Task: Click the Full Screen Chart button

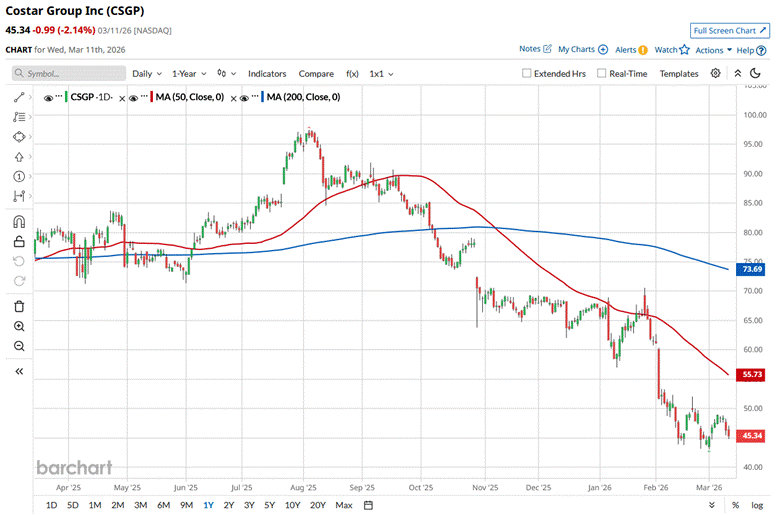Action: 729,31
